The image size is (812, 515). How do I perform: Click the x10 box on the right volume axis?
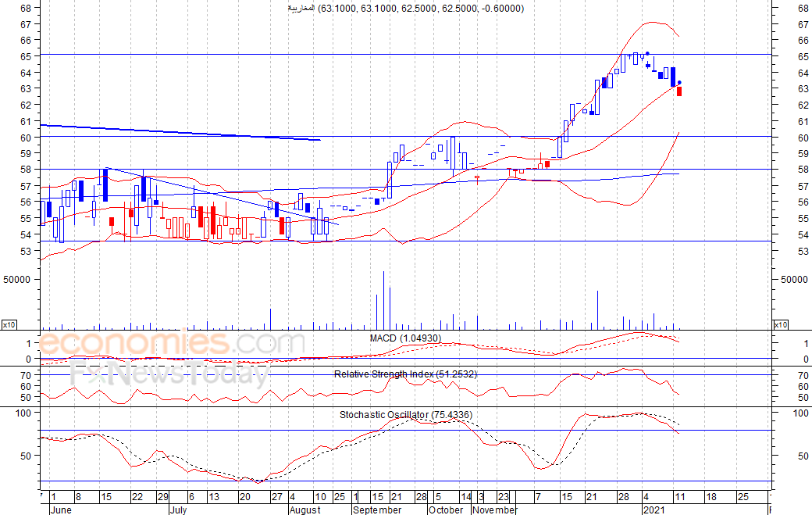(781, 325)
